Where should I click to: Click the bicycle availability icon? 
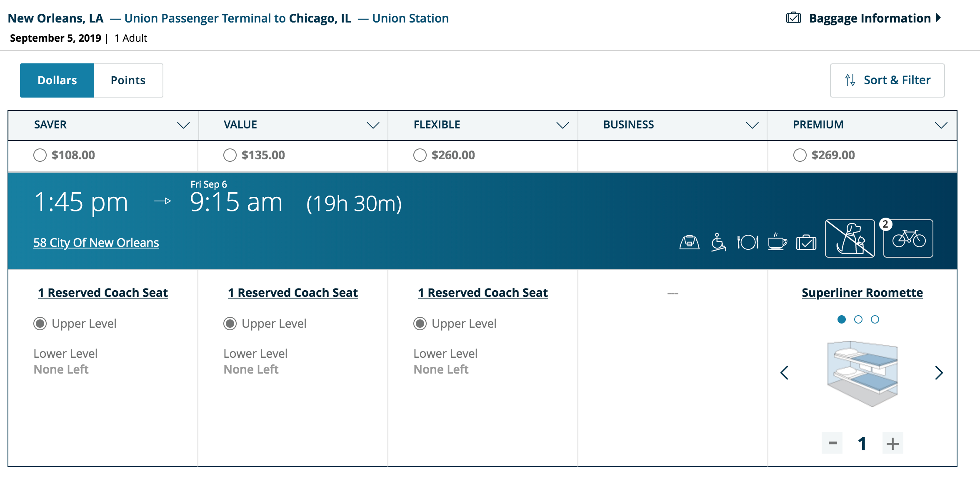(908, 238)
